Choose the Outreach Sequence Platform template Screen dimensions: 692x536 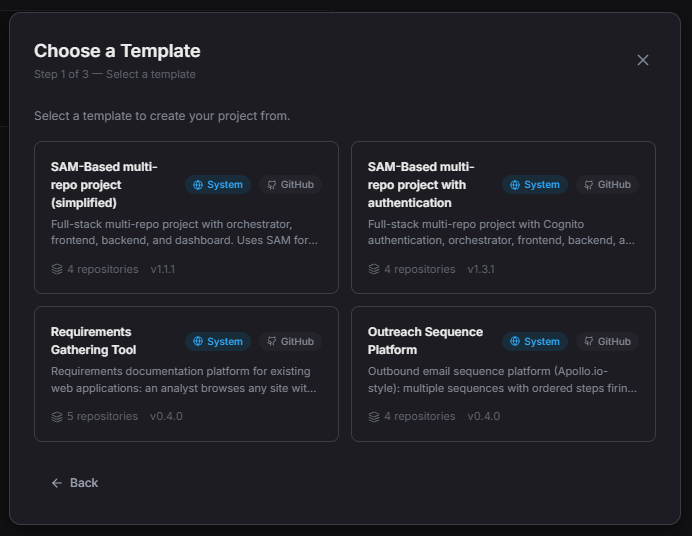tap(503, 374)
